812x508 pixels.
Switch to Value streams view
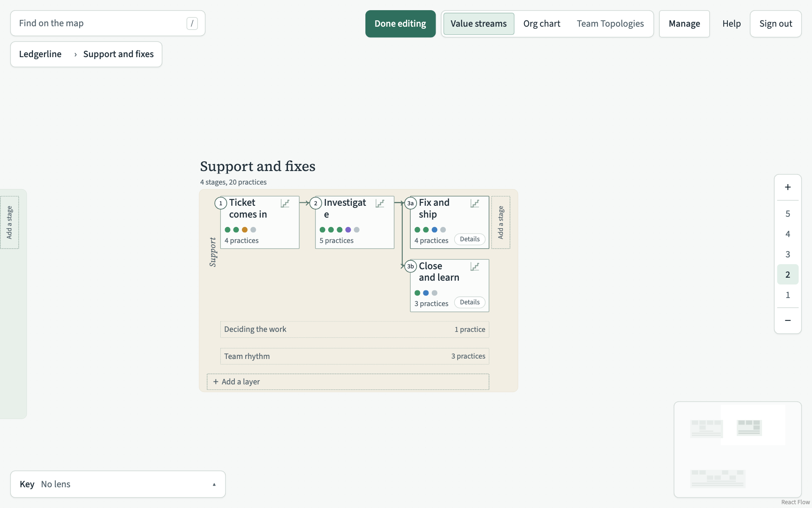[478, 24]
